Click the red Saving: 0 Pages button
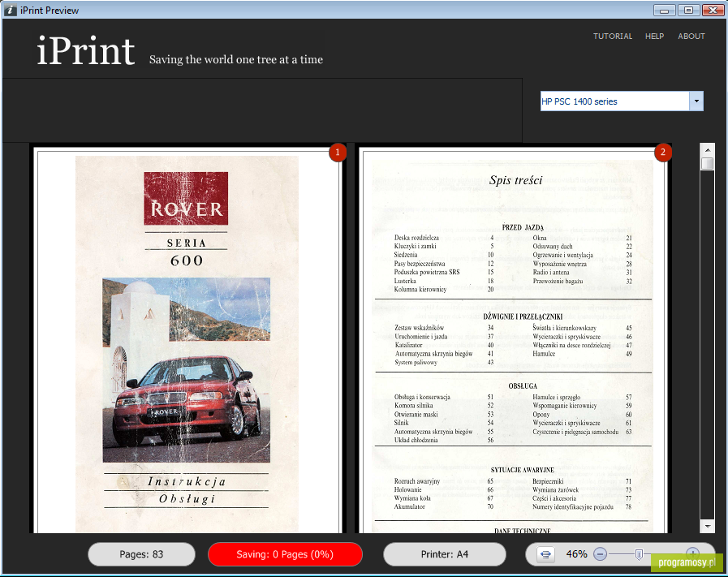The image size is (728, 577). click(x=285, y=554)
